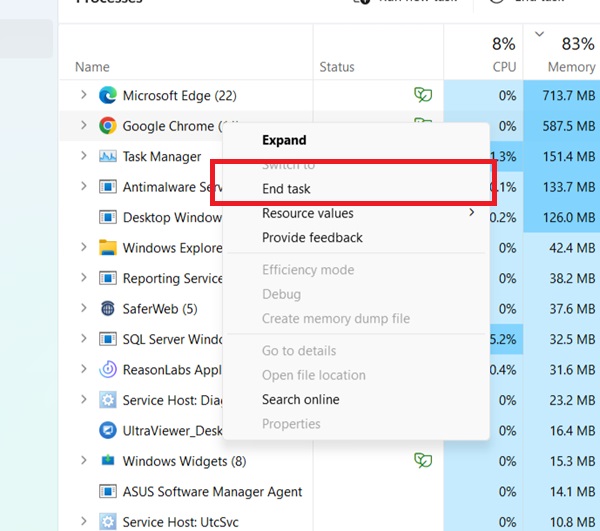Select the Microsoft Edge (22) row name
The image size is (600, 531).
click(179, 95)
